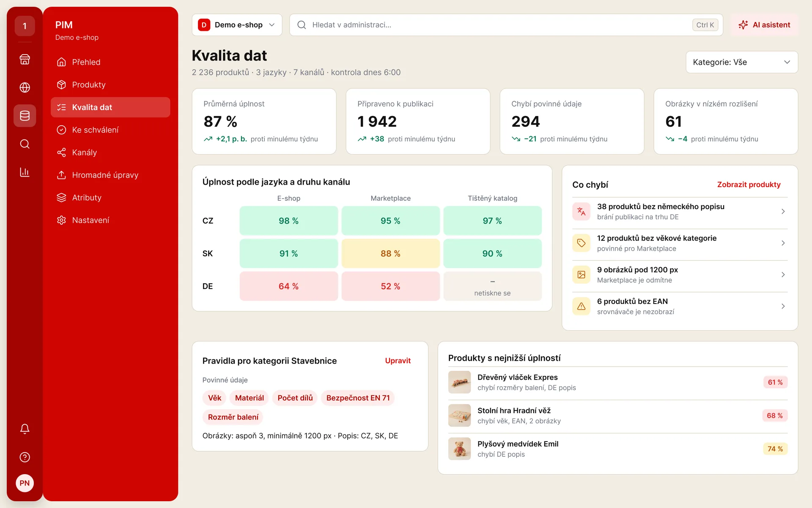Click the red D logo of Demo e-shop

click(x=204, y=25)
